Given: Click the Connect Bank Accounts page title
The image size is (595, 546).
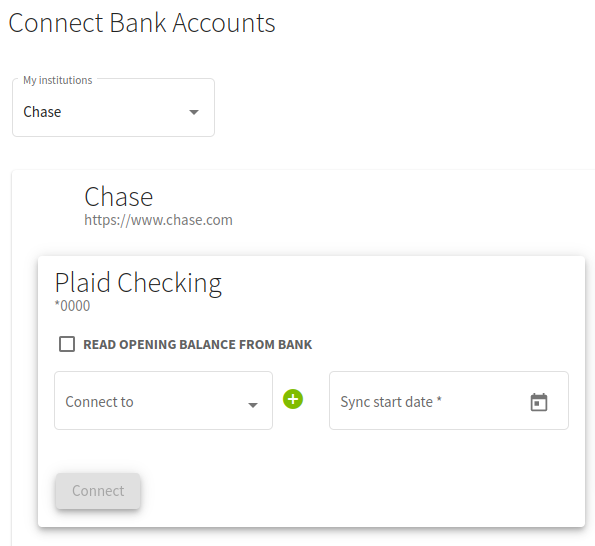Looking at the screenshot, I should 142,23.
